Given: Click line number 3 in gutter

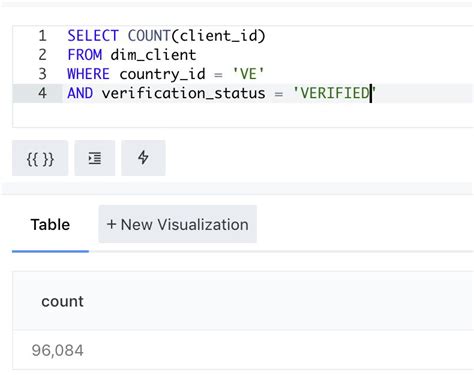Looking at the screenshot, I should [x=42, y=74].
